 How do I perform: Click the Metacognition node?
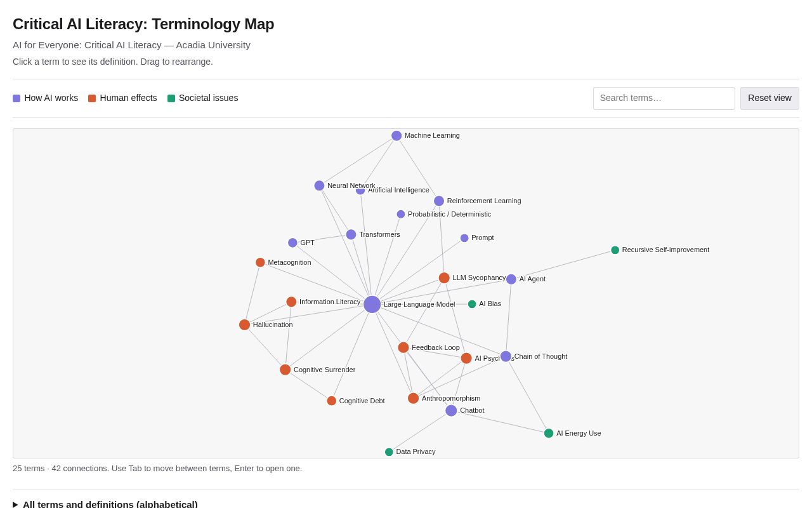coord(260,262)
